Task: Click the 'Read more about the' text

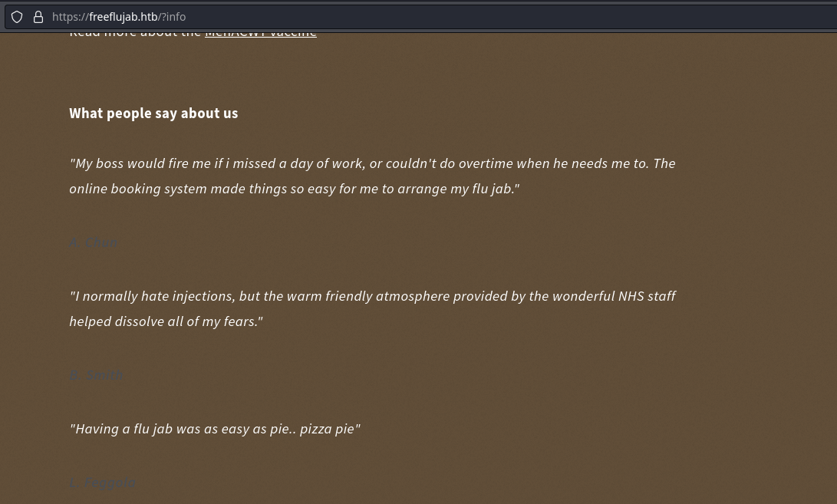Action: coord(135,33)
